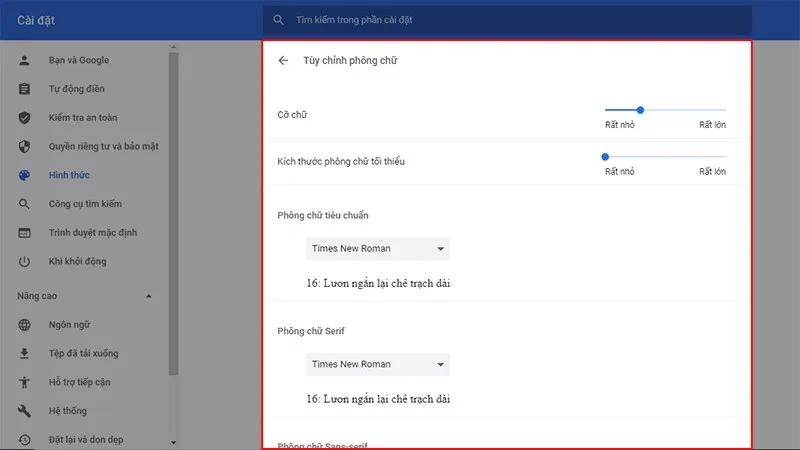Image resolution: width=800 pixels, height=450 pixels.
Task: Click the sidebar scroll down arrow
Action: point(173,443)
